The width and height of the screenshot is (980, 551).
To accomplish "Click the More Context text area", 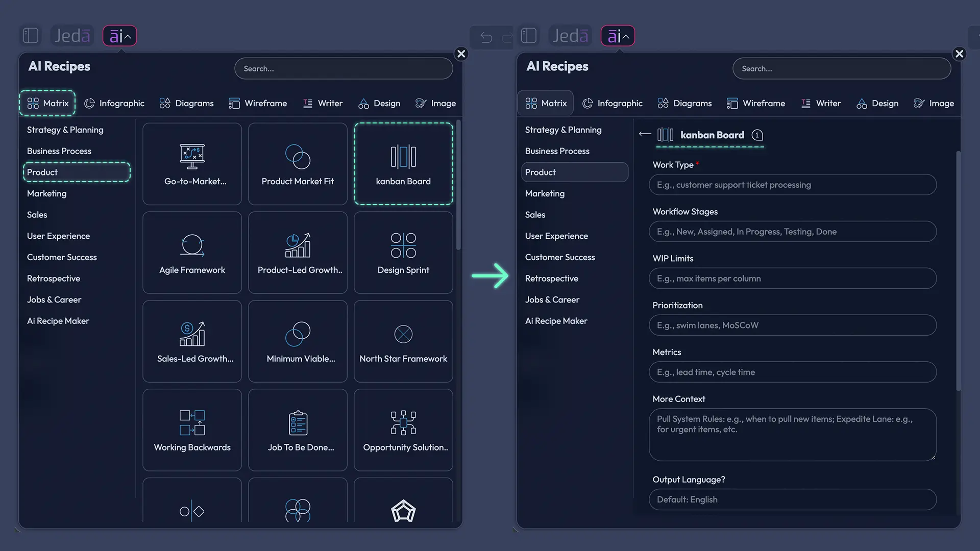I will [x=793, y=434].
